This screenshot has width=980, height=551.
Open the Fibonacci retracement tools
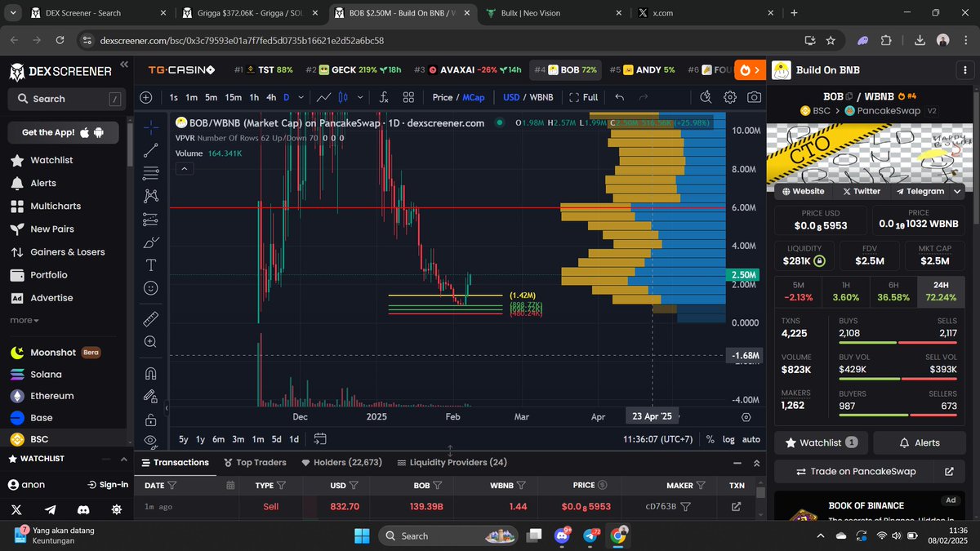pos(151,173)
